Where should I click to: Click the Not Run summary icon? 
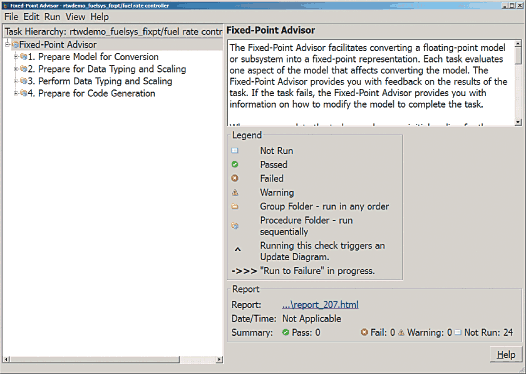pos(458,332)
